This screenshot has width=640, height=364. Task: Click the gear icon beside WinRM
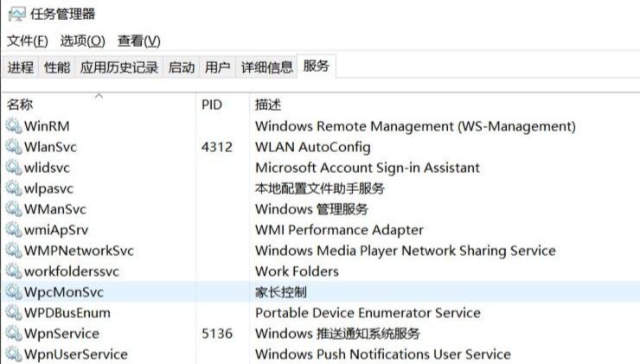coord(13,126)
